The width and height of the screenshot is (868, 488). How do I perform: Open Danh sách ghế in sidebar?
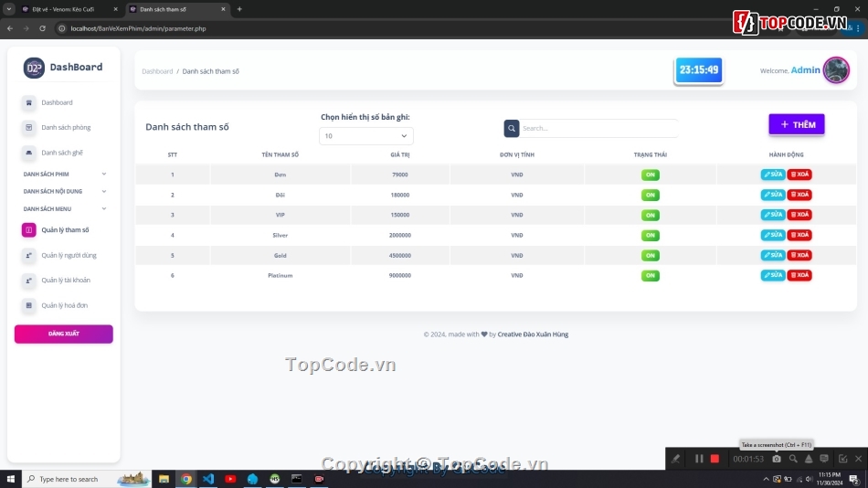tap(64, 153)
